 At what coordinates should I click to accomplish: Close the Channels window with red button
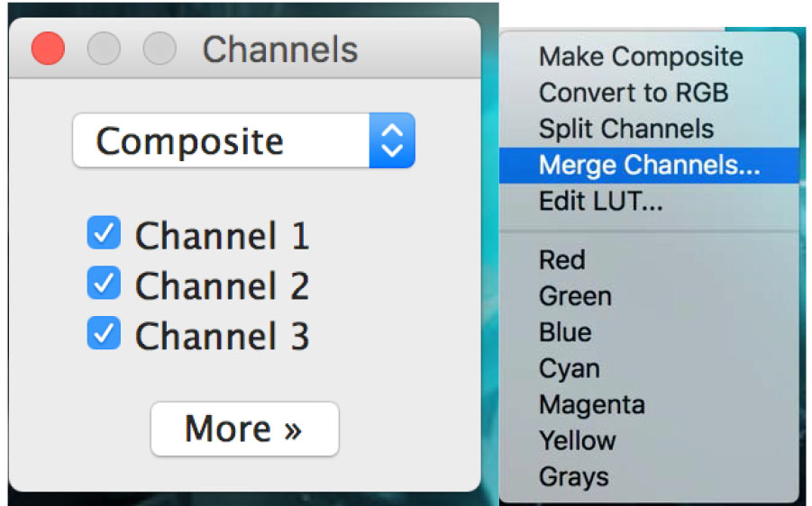click(48, 48)
